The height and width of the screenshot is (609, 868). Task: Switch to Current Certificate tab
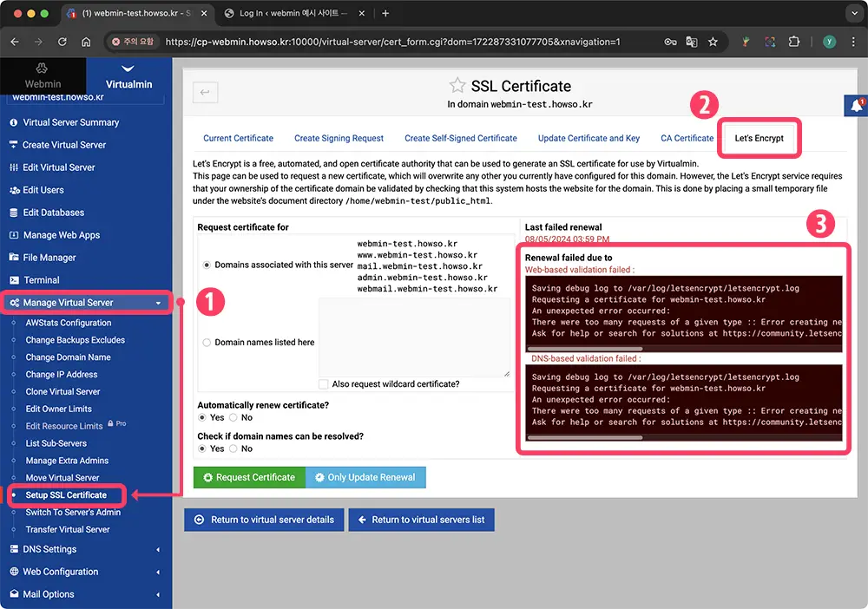238,138
